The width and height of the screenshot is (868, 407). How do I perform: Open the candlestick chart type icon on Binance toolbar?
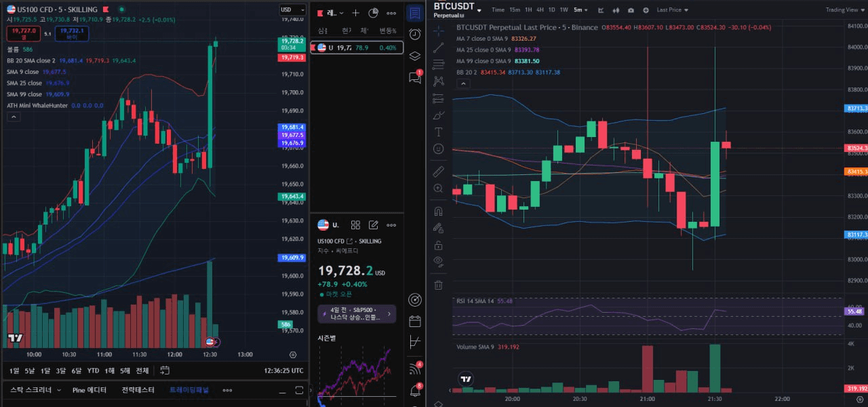click(616, 10)
